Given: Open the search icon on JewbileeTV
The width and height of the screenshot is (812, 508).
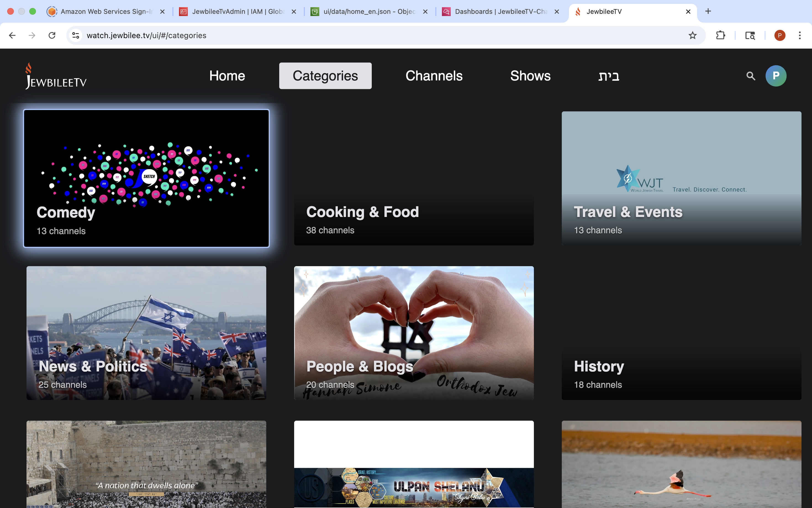Looking at the screenshot, I should tap(751, 76).
